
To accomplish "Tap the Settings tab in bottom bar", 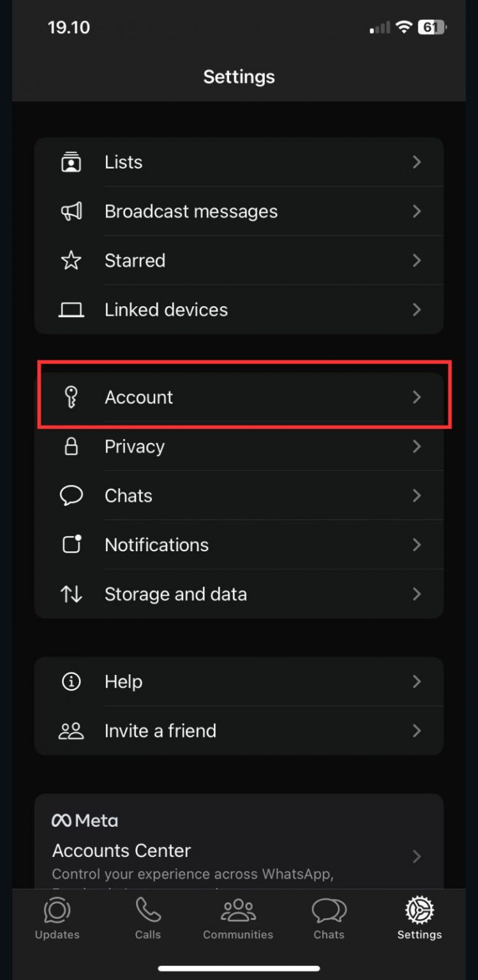I will 419,919.
